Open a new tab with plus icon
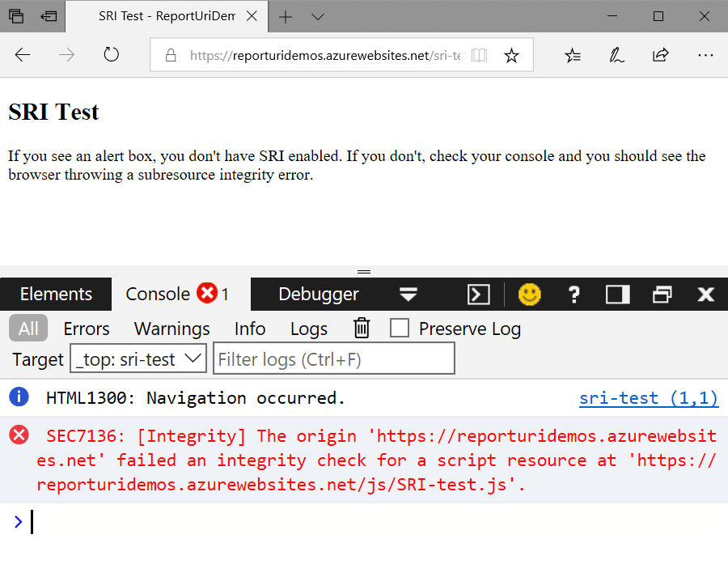 coord(285,17)
